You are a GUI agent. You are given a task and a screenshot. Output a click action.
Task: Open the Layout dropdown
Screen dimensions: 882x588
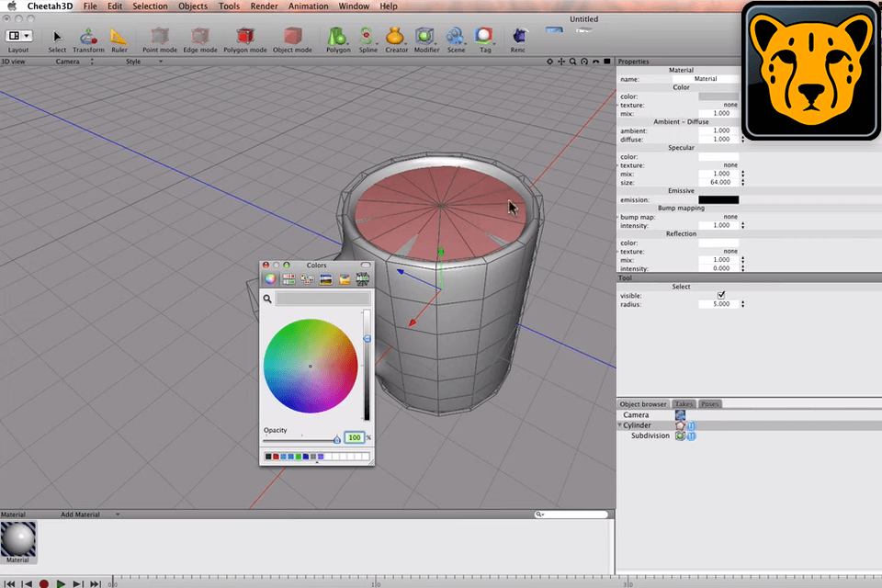pos(18,37)
